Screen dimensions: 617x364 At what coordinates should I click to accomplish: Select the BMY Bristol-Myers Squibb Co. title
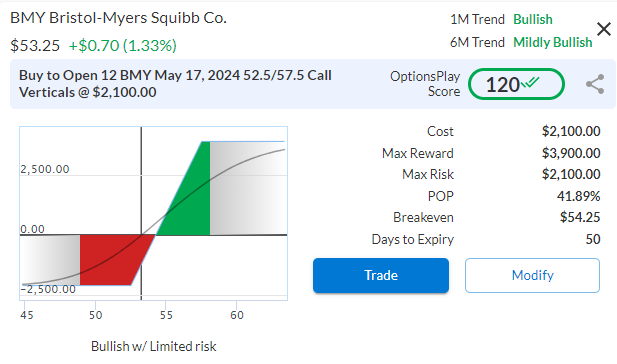[118, 18]
